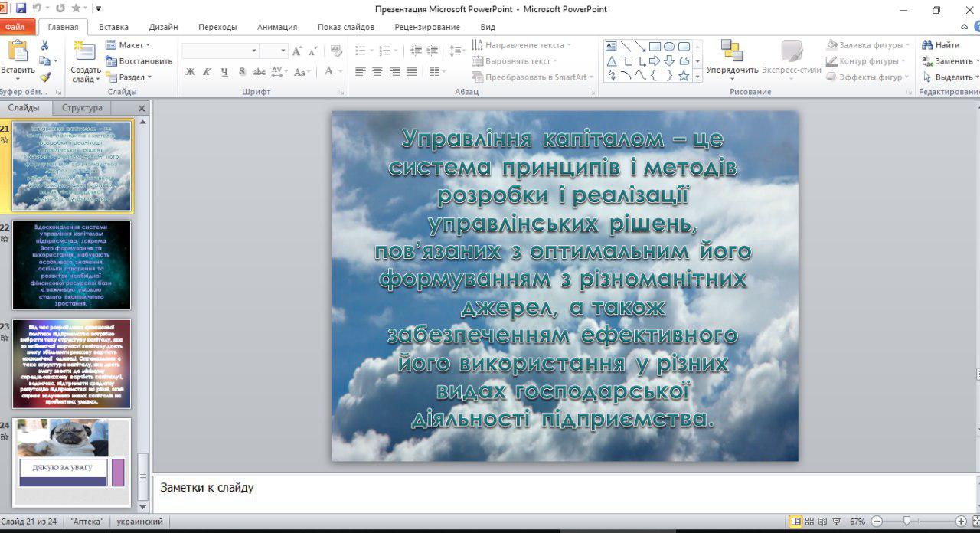The height and width of the screenshot is (533, 980).
Task: Open the Aa change case dropdown
Action: (x=302, y=71)
